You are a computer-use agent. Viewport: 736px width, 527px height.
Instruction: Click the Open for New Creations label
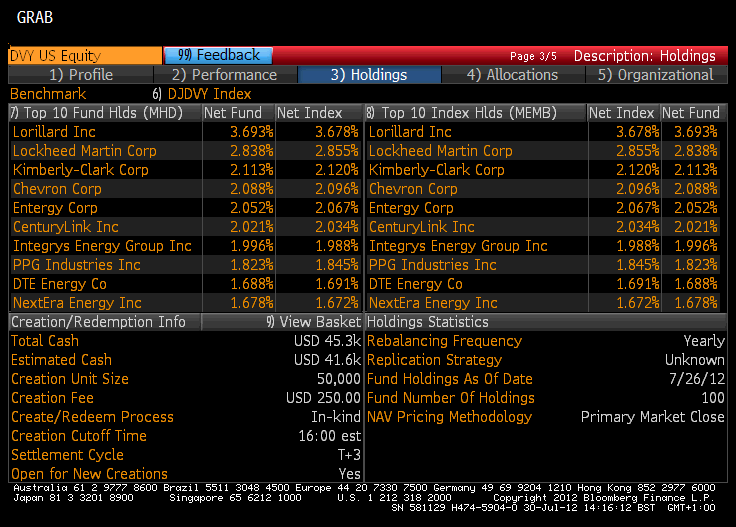pyautogui.click(x=89, y=474)
